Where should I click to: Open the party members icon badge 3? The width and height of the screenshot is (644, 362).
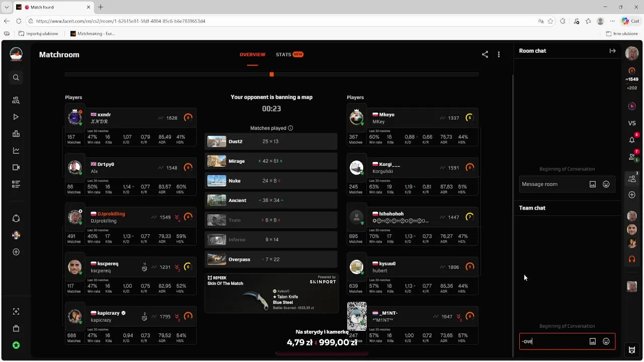[x=632, y=178]
